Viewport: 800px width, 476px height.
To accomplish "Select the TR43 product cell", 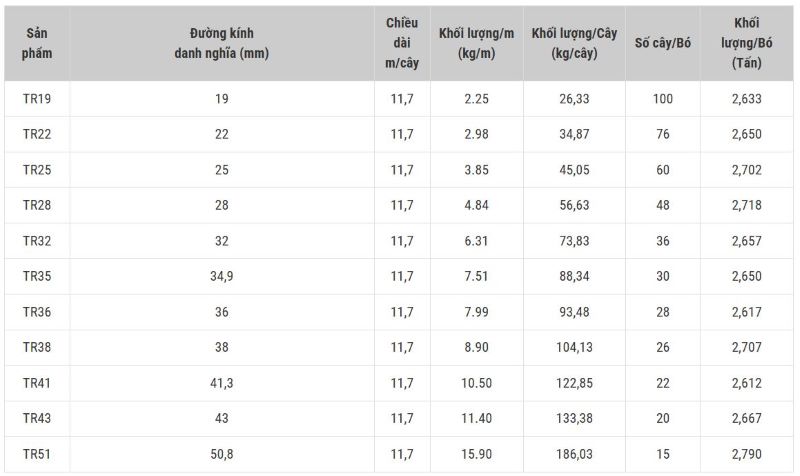I will click(37, 418).
